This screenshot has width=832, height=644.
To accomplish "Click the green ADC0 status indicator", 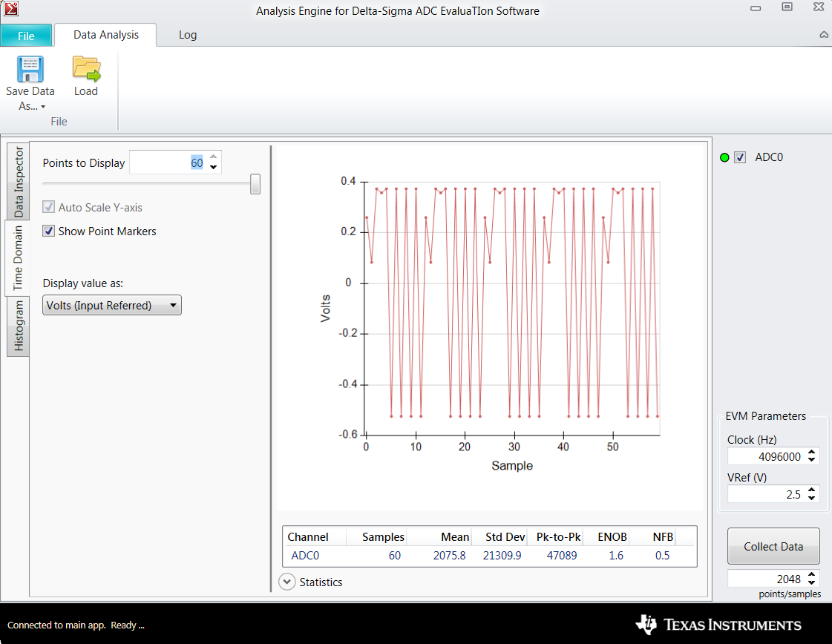I will (724, 157).
